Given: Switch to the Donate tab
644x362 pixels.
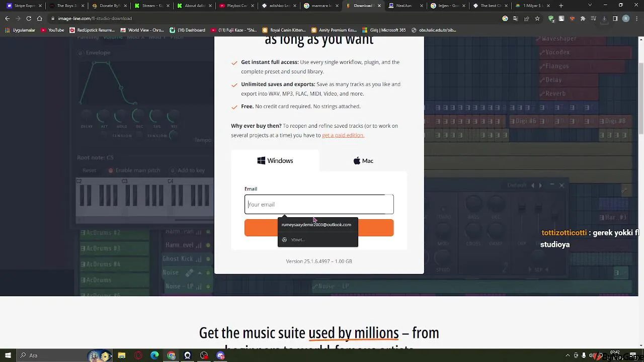Looking at the screenshot, I should click(x=109, y=6).
